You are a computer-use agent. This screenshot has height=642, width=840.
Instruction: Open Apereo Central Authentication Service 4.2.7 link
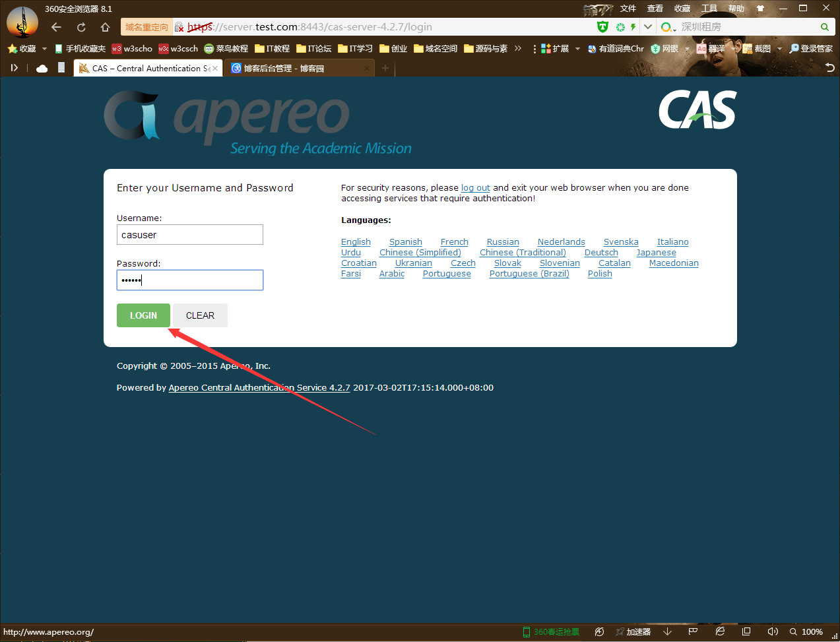coord(259,388)
